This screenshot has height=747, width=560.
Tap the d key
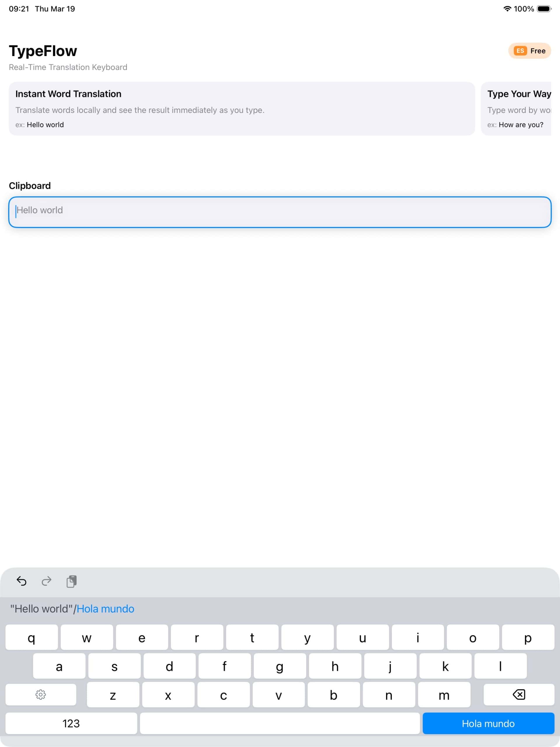(170, 666)
